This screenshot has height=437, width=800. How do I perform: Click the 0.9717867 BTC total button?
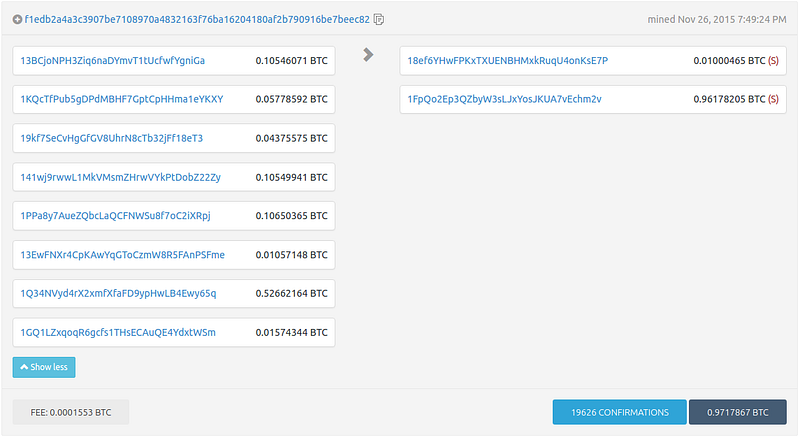(739, 412)
